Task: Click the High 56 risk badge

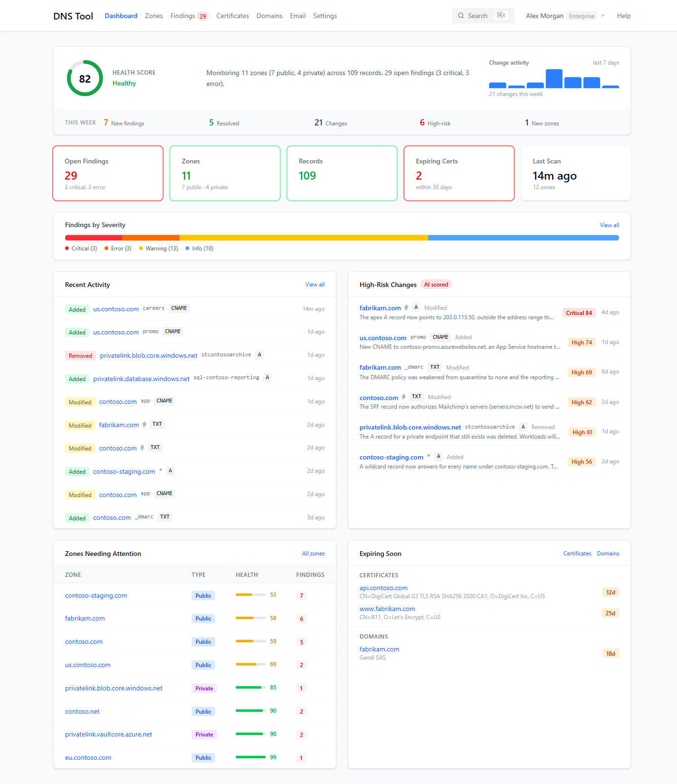Action: [x=582, y=461]
